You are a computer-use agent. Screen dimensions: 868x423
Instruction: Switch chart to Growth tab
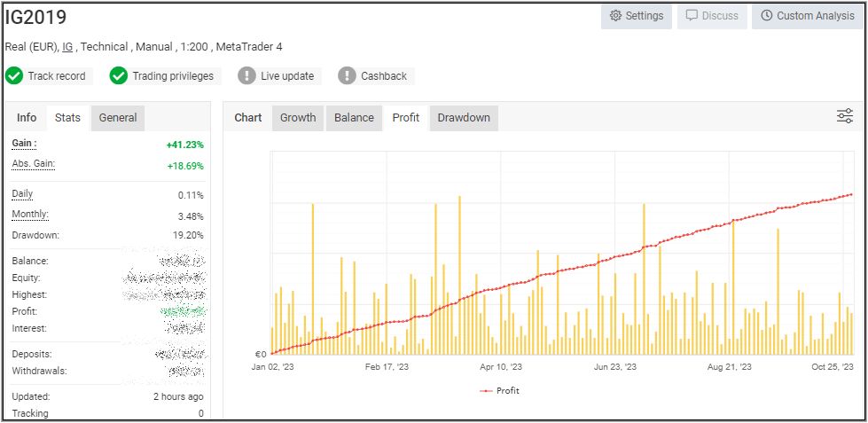[x=298, y=118]
